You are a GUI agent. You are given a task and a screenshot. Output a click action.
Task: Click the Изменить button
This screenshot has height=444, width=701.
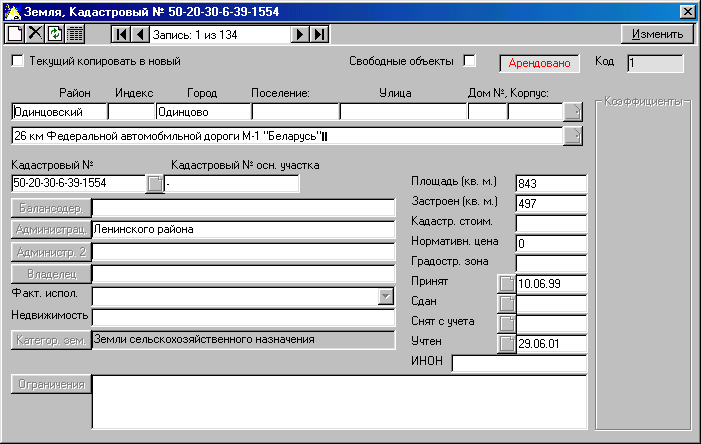(x=657, y=34)
